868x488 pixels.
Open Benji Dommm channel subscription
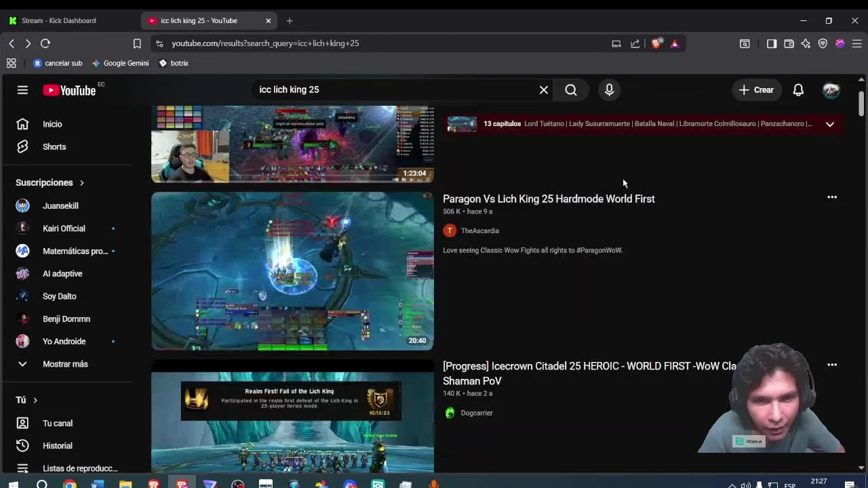coord(68,319)
